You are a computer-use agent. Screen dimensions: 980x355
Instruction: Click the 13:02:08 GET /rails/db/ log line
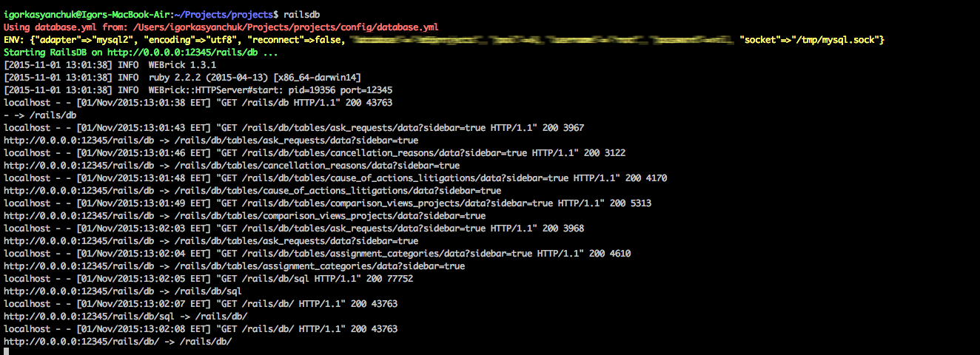200,328
